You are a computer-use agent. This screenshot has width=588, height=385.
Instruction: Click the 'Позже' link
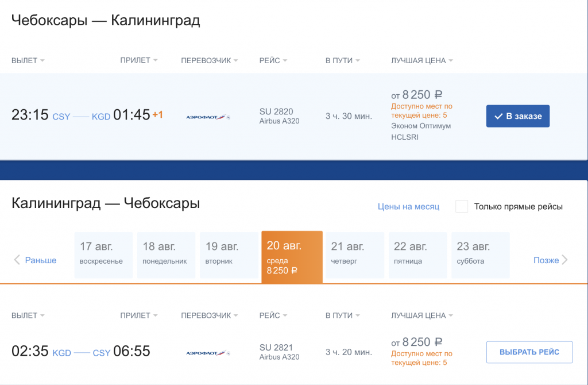tap(546, 260)
